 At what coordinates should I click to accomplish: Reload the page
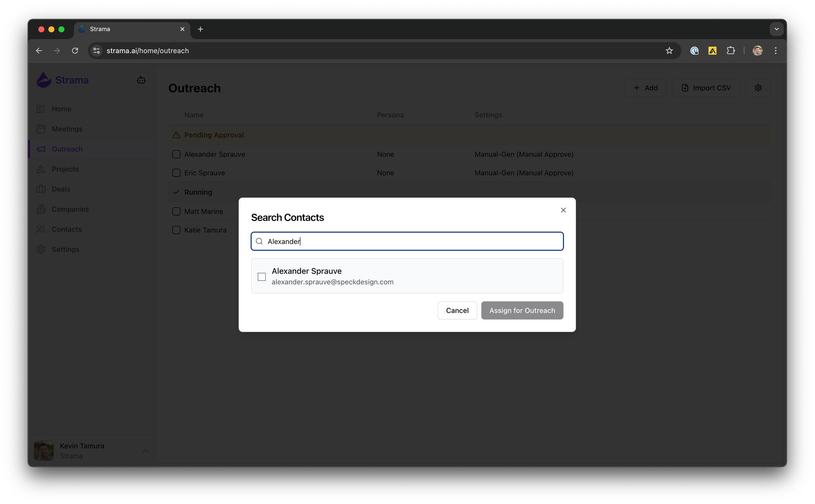pos(75,50)
